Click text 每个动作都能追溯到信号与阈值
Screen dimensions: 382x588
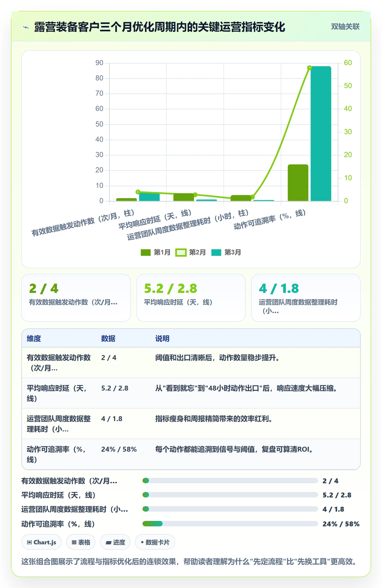pyautogui.click(x=205, y=449)
